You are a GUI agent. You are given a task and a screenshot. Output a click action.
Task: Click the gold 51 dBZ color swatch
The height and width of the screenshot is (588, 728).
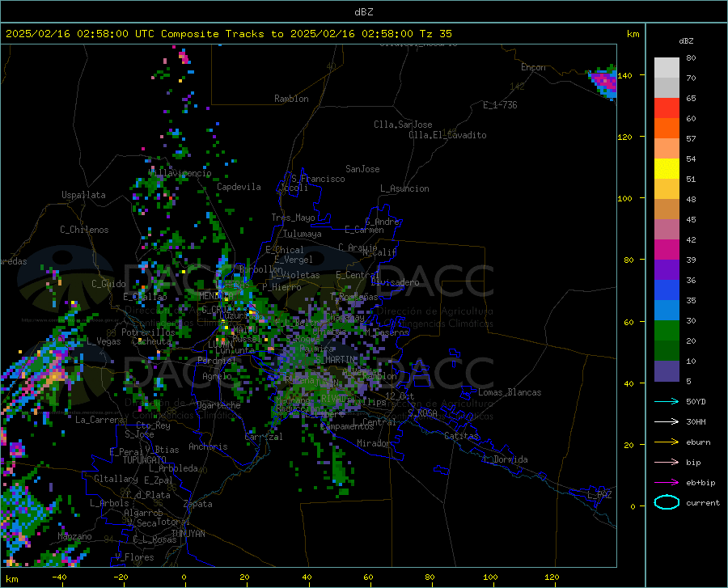pos(667,189)
